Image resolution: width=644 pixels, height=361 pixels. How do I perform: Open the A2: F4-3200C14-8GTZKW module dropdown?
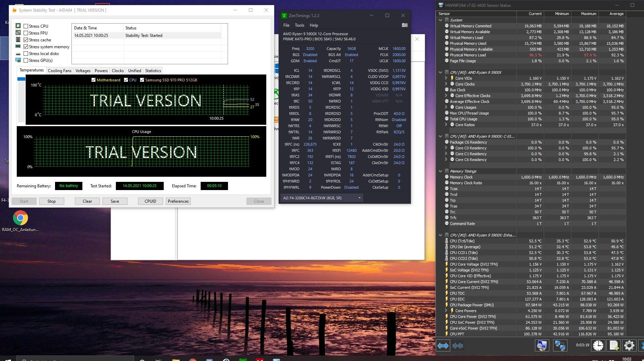coord(321,198)
